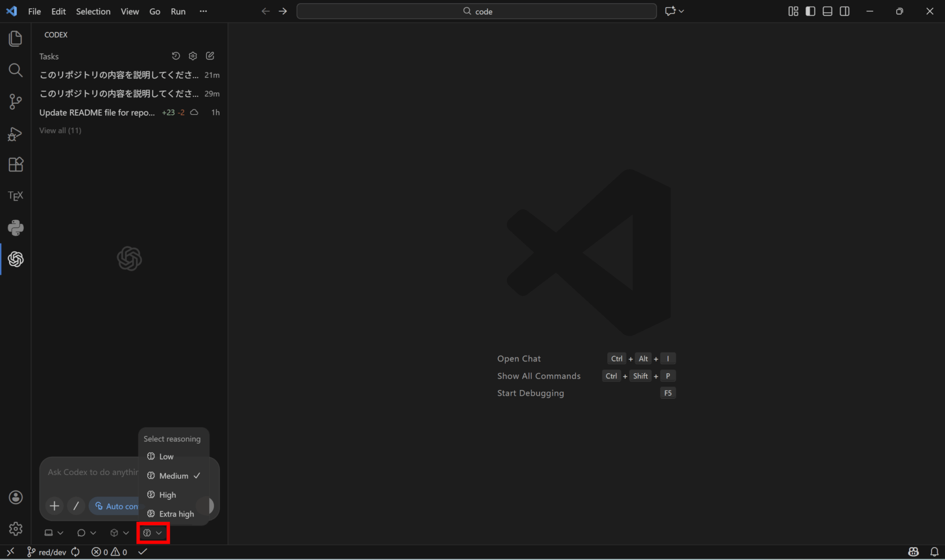
Task: Click the task history icon
Action: point(176,56)
